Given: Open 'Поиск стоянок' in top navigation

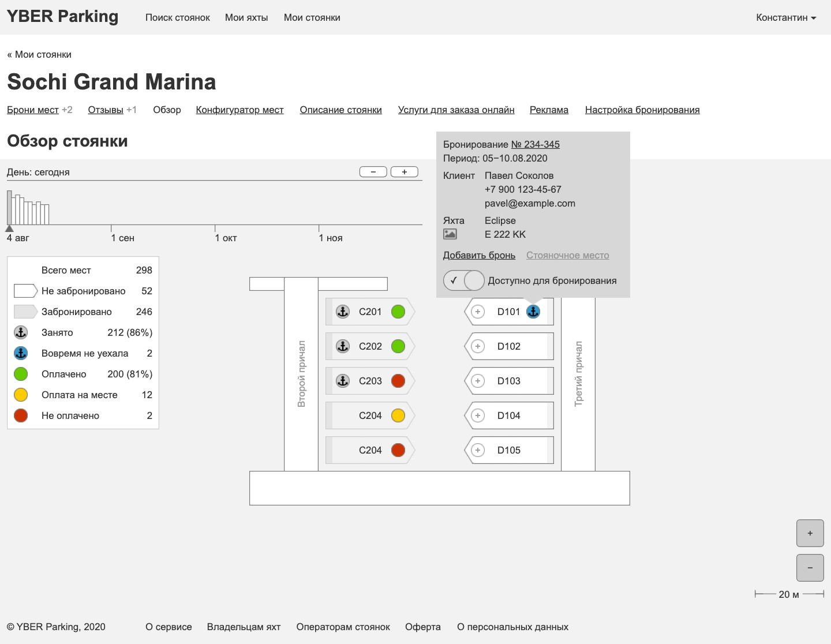Looking at the screenshot, I should pos(178,18).
